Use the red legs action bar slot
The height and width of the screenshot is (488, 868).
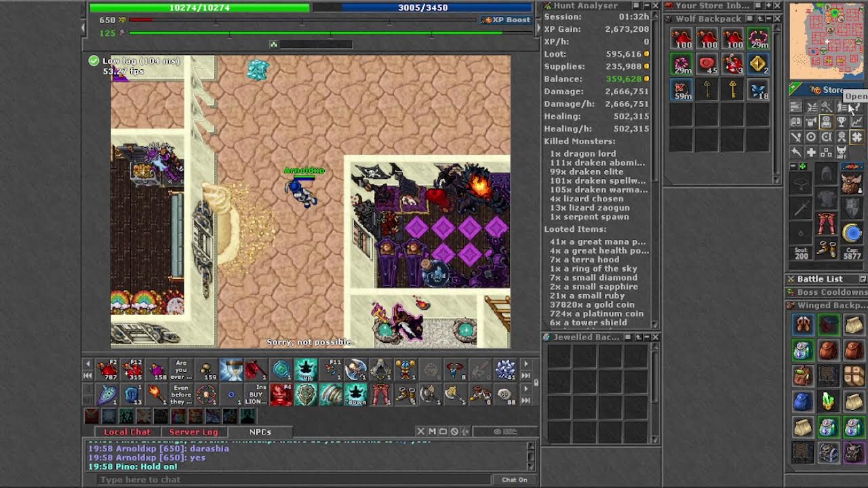380,394
